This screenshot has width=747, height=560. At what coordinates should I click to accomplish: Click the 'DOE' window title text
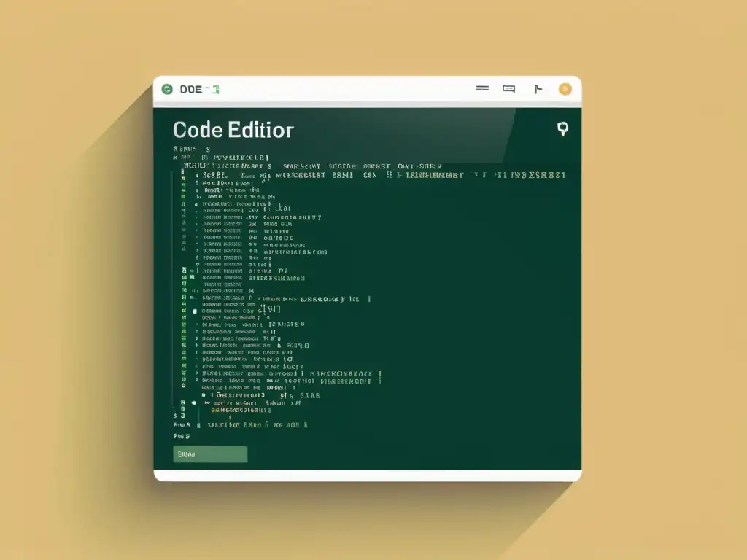[x=190, y=89]
